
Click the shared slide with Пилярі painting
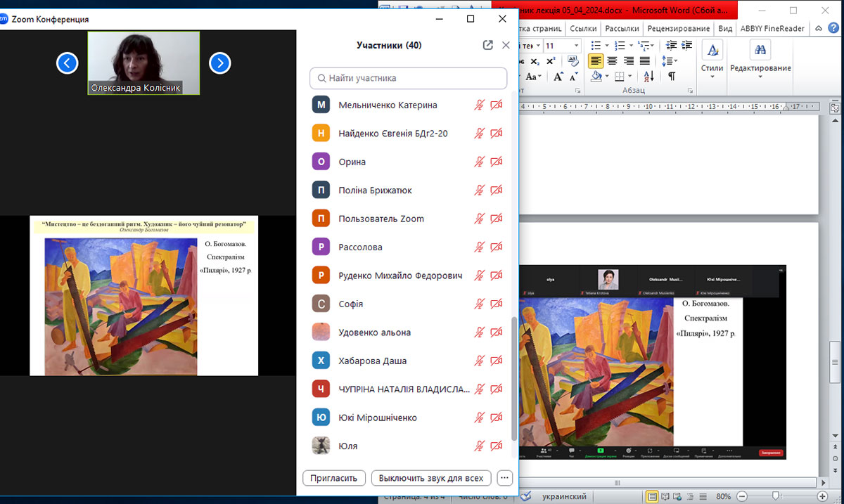click(144, 296)
